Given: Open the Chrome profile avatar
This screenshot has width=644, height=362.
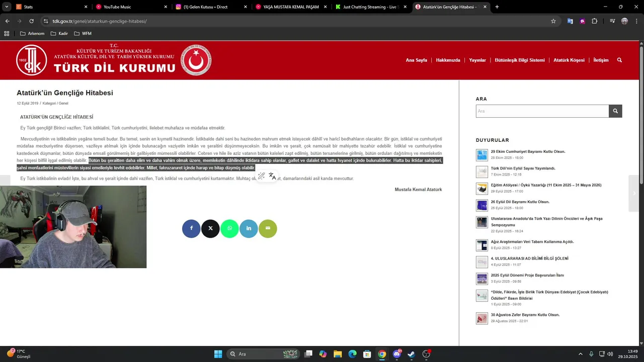Looking at the screenshot, I should (x=624, y=21).
